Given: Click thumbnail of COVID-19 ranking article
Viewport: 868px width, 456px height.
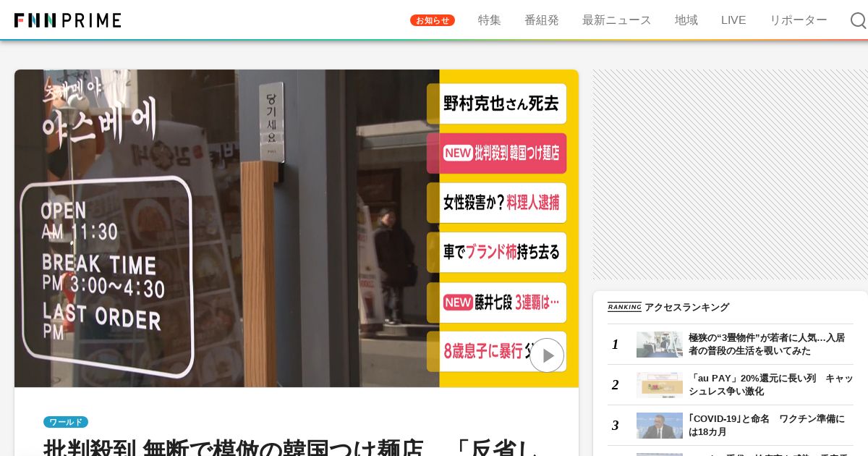Looking at the screenshot, I should (x=660, y=426).
